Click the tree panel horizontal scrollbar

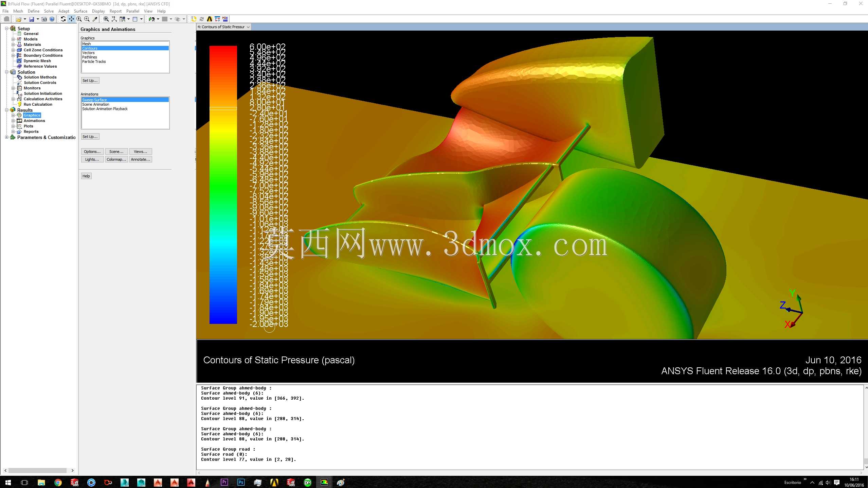click(37, 471)
